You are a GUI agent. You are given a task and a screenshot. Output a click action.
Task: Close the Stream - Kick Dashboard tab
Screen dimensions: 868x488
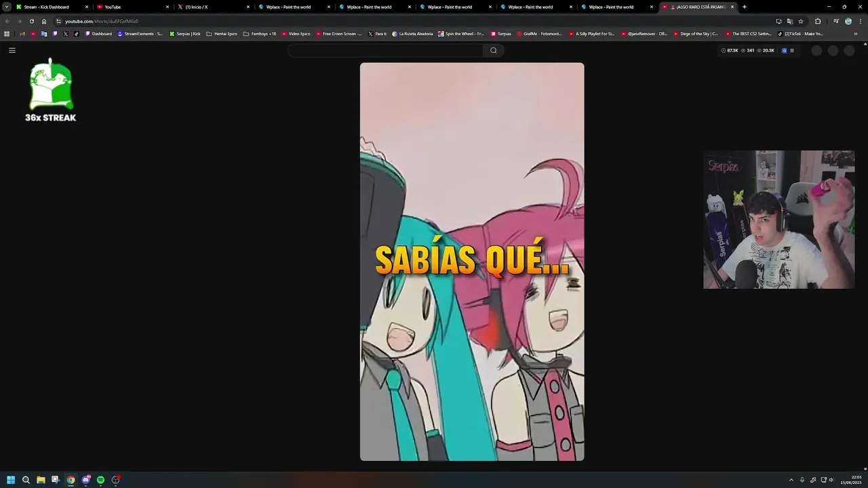[x=87, y=7]
